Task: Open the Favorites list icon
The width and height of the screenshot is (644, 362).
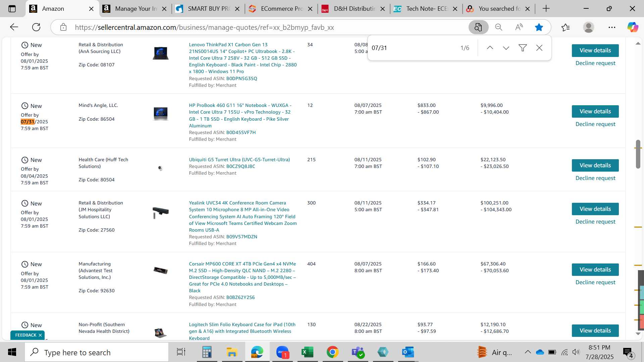Action: point(566,27)
